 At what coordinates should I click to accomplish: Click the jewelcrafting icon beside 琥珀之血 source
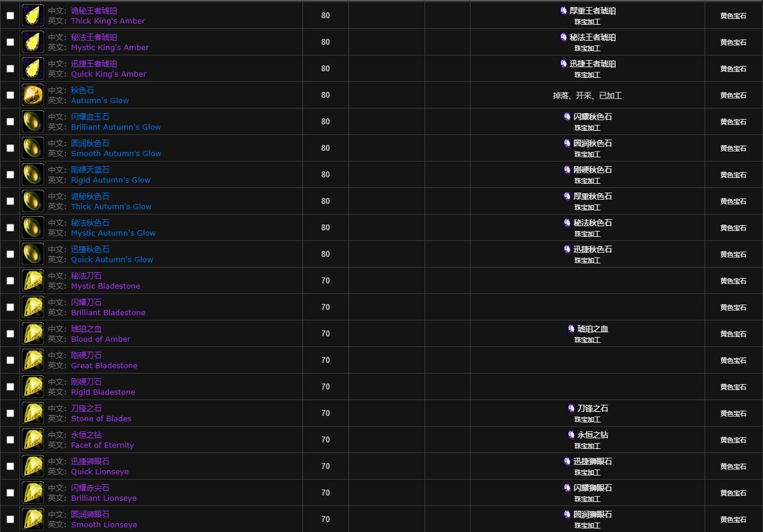(571, 329)
